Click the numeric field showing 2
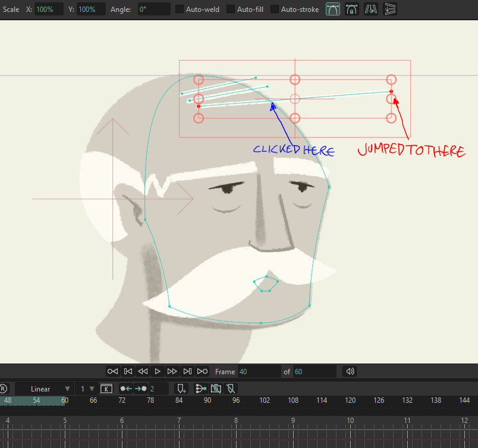Screen dimensions: 478x448 159,389
